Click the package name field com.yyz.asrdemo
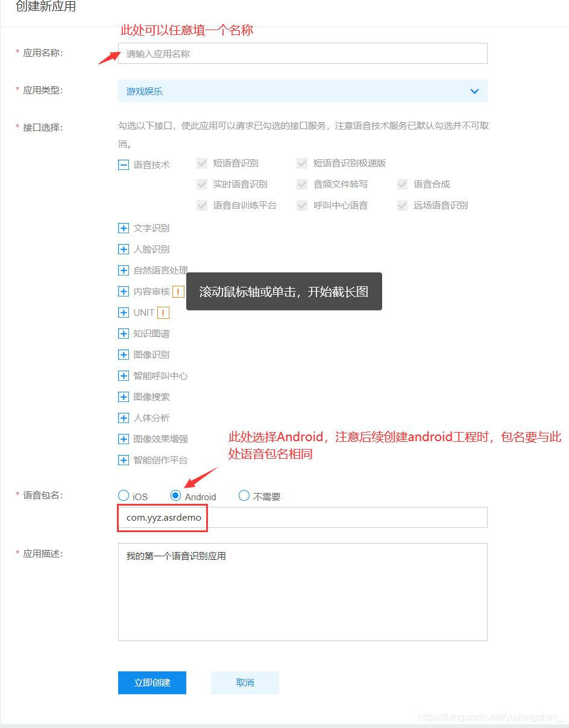Image resolution: width=569 pixels, height=728 pixels. (303, 518)
